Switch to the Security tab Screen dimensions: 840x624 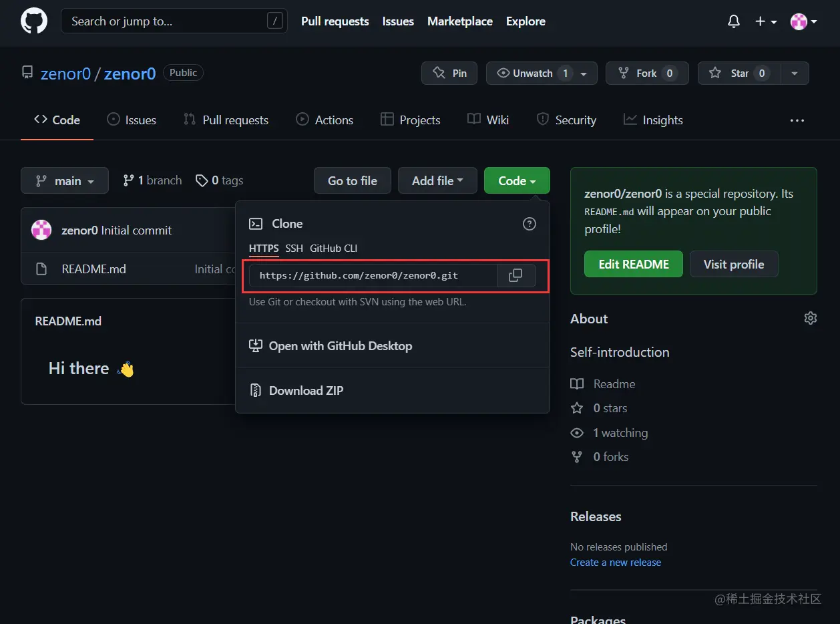coord(566,120)
